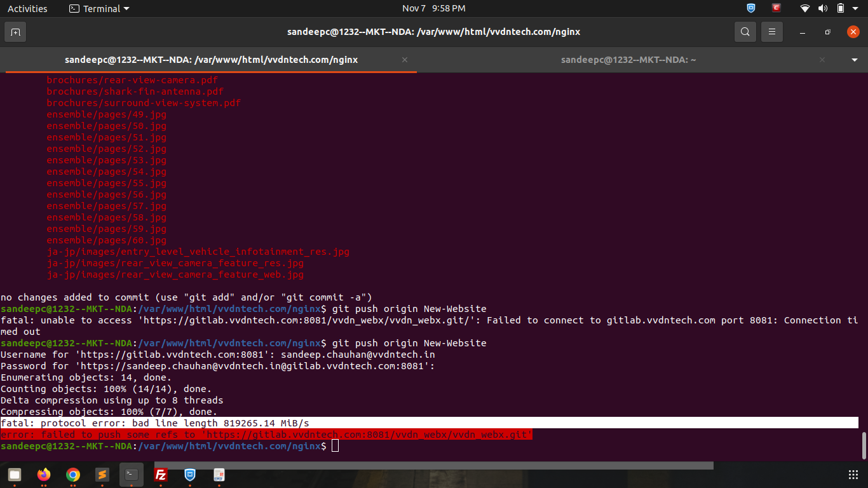The image size is (868, 488).
Task: Expand the system status menu arrow
Action: pos(856,8)
